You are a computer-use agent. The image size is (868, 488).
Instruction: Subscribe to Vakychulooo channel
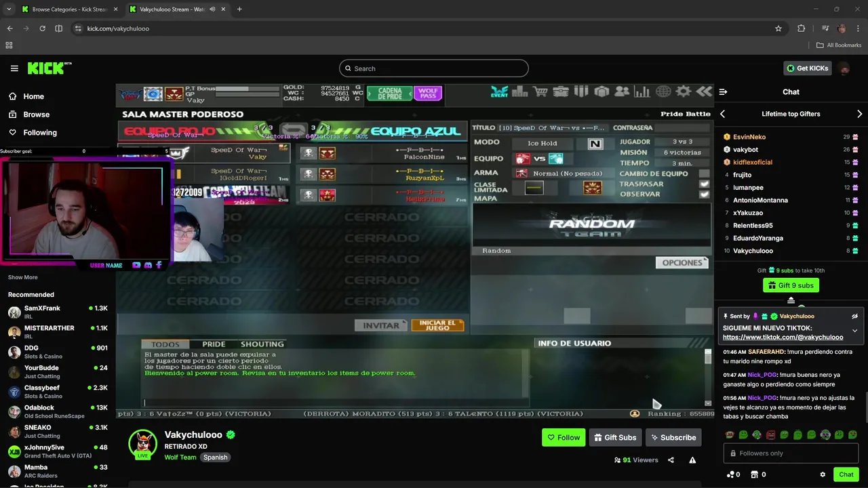click(673, 438)
